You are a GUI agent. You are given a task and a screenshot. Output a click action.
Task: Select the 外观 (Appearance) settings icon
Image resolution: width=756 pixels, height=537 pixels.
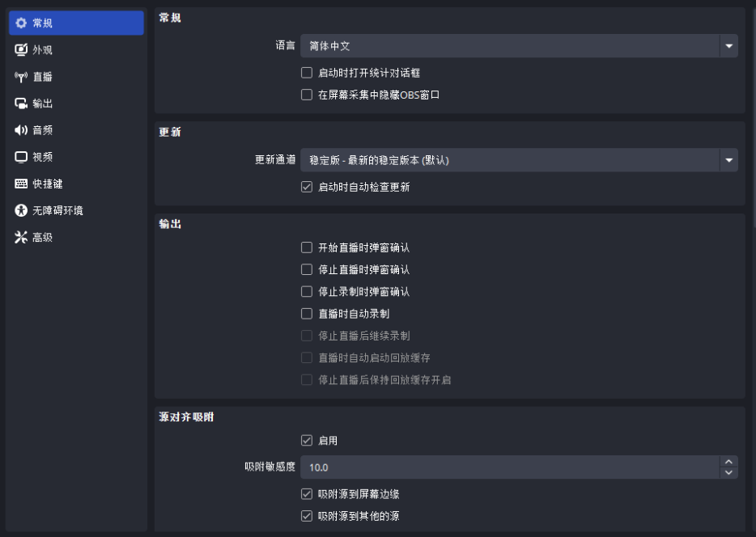[x=36, y=49]
